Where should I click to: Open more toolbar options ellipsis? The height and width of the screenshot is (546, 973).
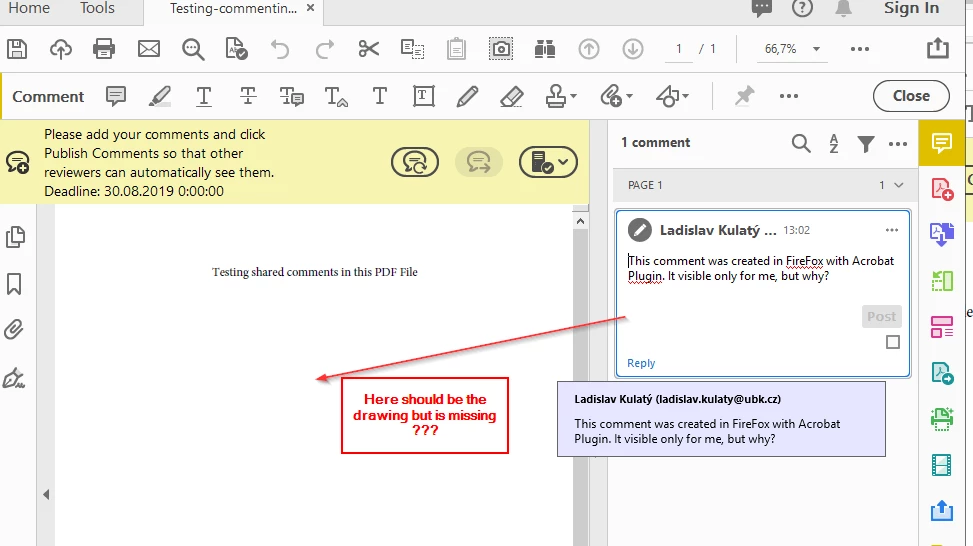tap(859, 49)
